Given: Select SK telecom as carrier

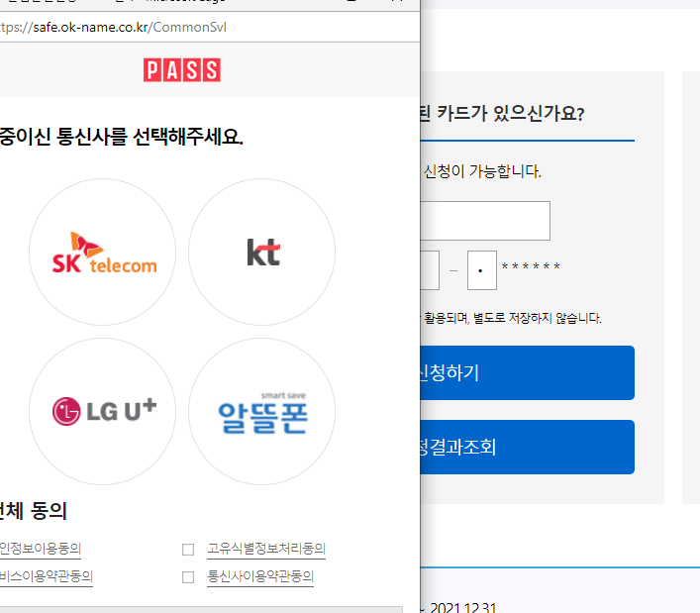Looking at the screenshot, I should (102, 253).
